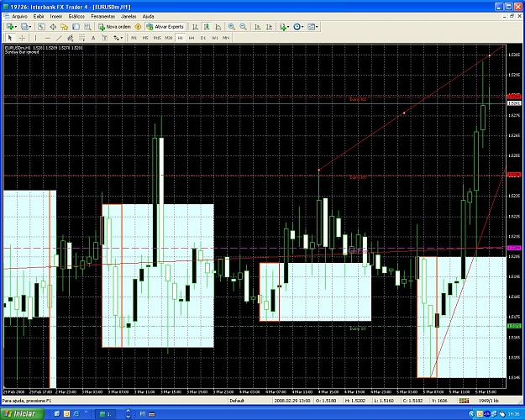The image size is (525, 420).
Task: Expand the new chart dropdown arrow
Action: pyautogui.click(x=15, y=27)
